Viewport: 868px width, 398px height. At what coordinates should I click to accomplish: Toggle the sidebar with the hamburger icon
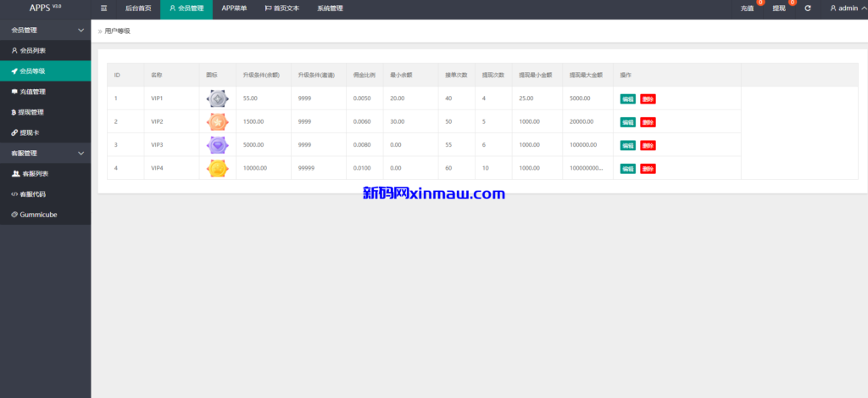103,8
